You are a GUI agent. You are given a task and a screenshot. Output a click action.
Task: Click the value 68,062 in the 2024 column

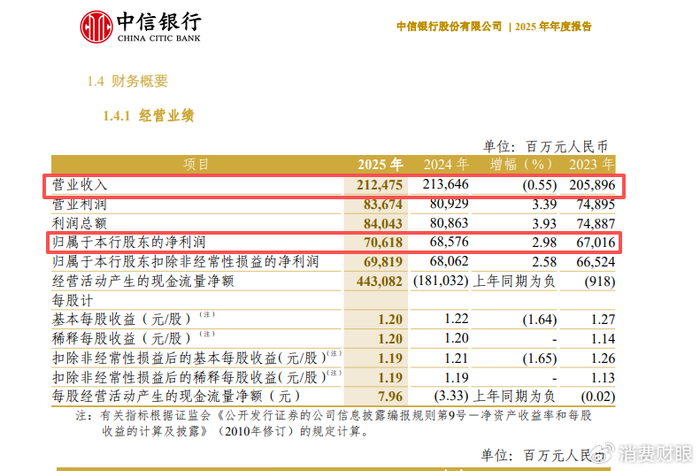pyautogui.click(x=449, y=261)
